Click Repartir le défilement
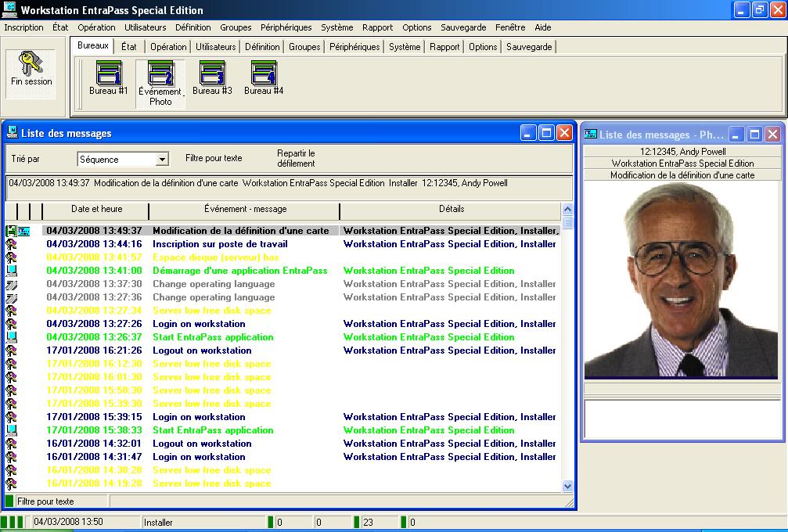This screenshot has height=532, width=788. click(x=296, y=158)
